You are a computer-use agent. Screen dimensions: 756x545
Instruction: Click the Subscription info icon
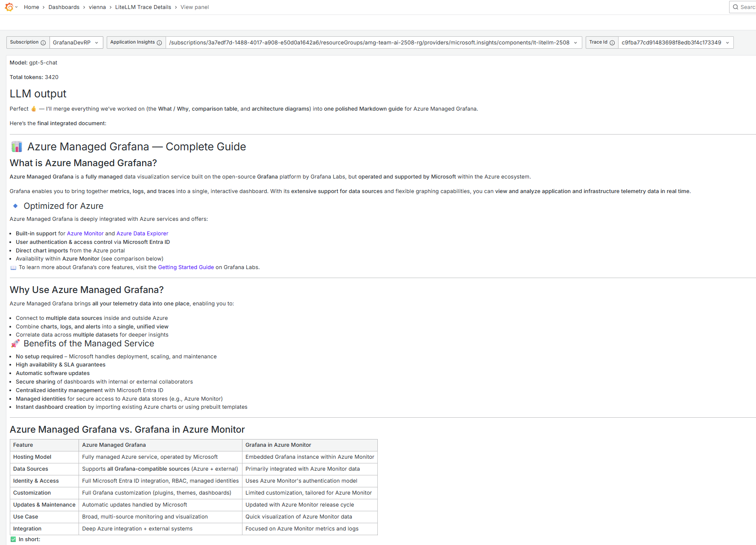[43, 43]
